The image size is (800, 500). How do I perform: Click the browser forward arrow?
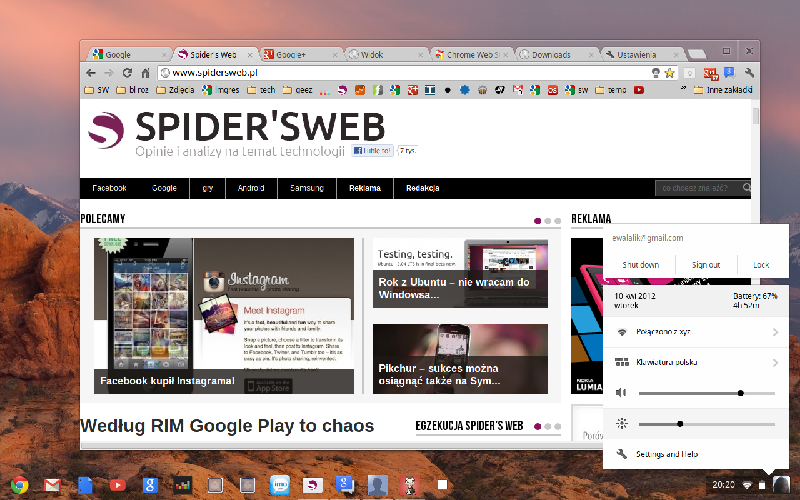(x=109, y=73)
